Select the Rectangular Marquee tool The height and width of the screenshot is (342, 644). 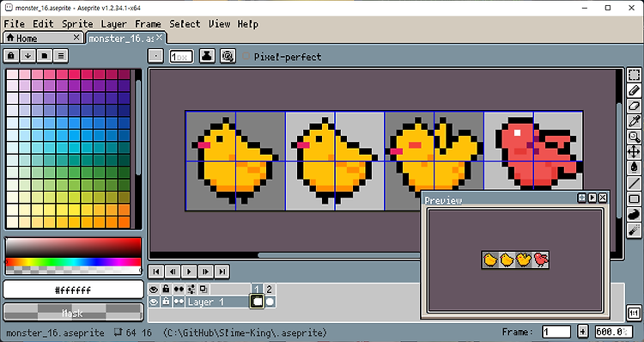(635, 75)
